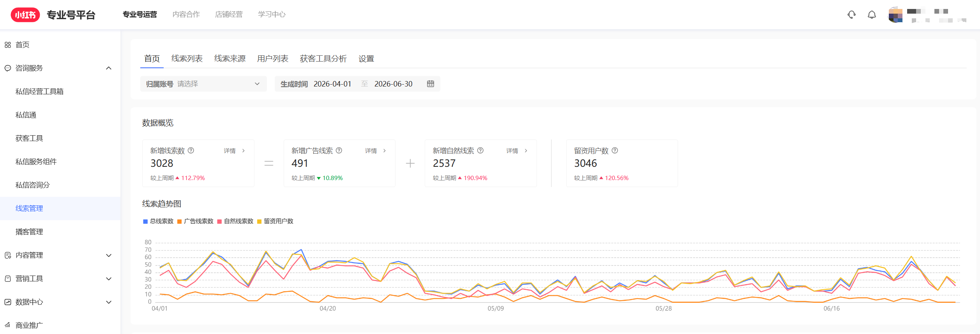
Task: Collapse the 咨询服务 sidebar section
Action: (x=109, y=68)
